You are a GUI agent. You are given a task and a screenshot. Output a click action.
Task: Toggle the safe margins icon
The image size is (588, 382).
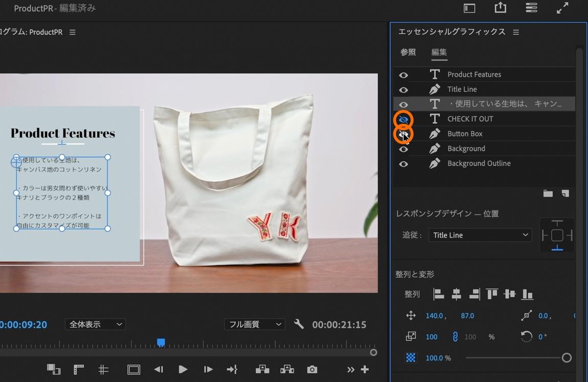[133, 370]
